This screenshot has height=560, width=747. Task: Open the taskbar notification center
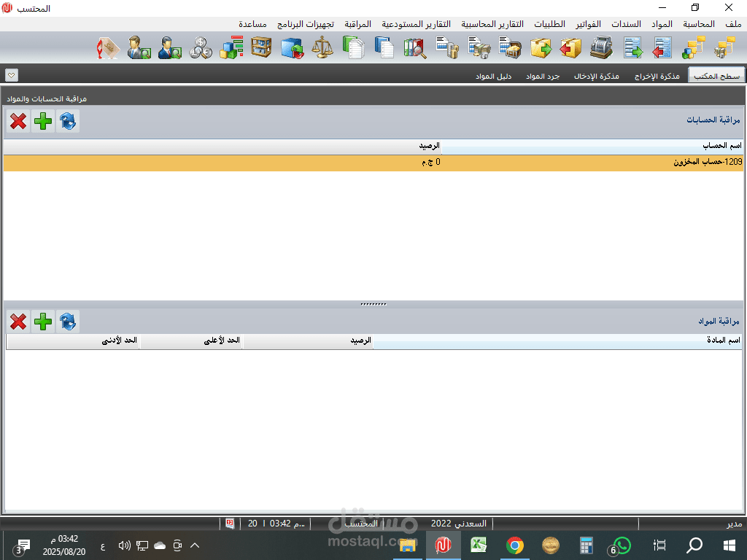[x=23, y=545]
